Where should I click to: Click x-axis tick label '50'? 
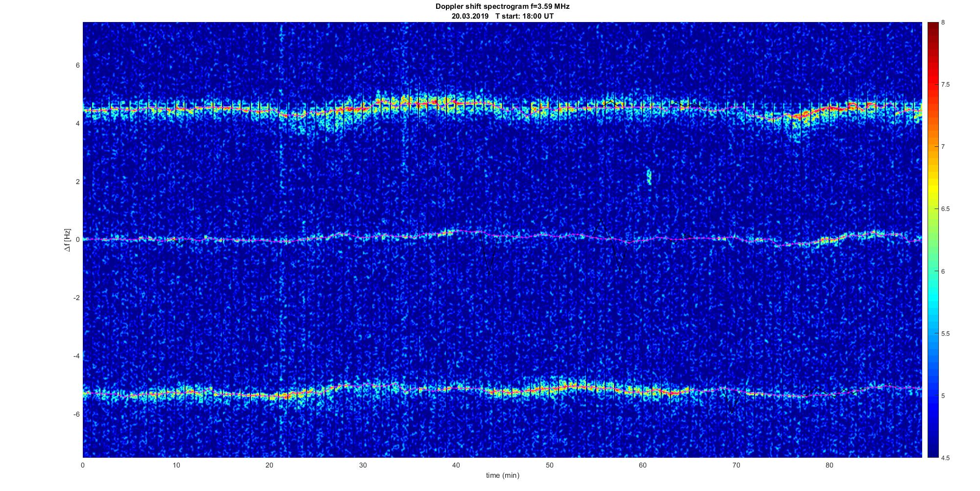549,465
